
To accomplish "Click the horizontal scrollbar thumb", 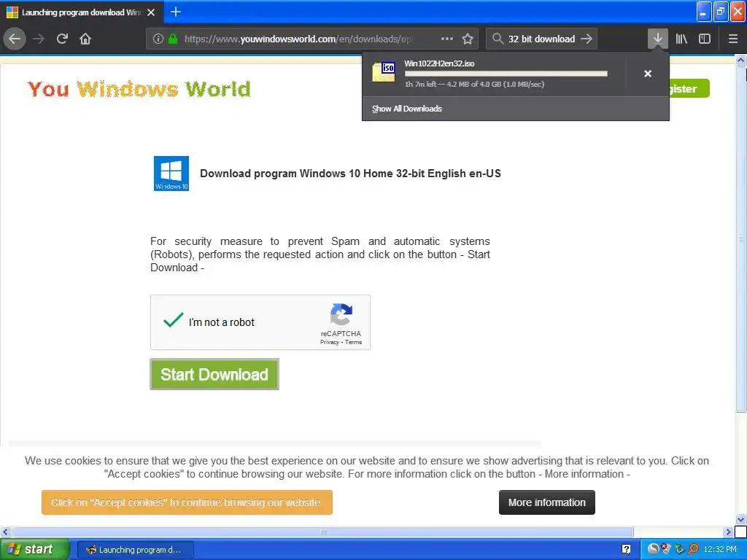I will coord(322,532).
